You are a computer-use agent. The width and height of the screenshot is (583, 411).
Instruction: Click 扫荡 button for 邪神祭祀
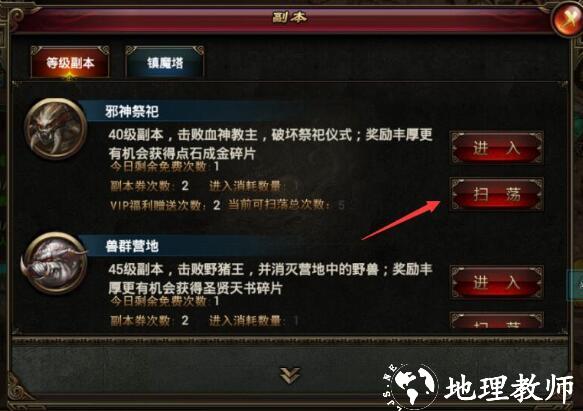[x=497, y=194]
